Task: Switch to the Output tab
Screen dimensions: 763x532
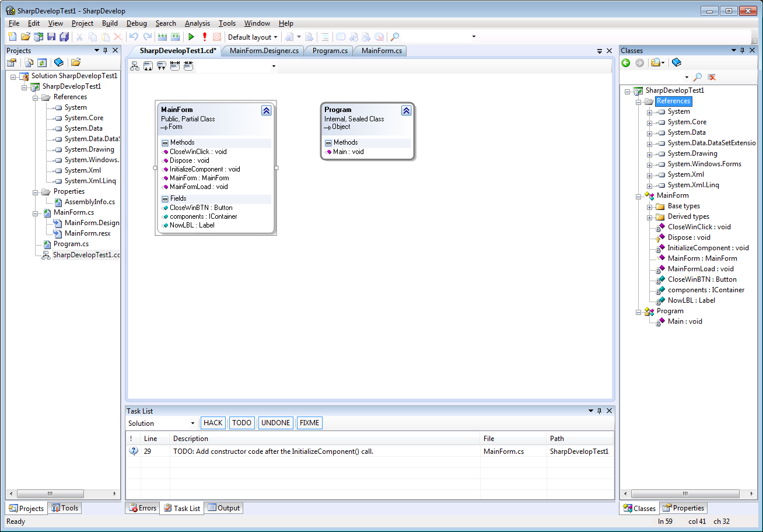Action: point(223,508)
